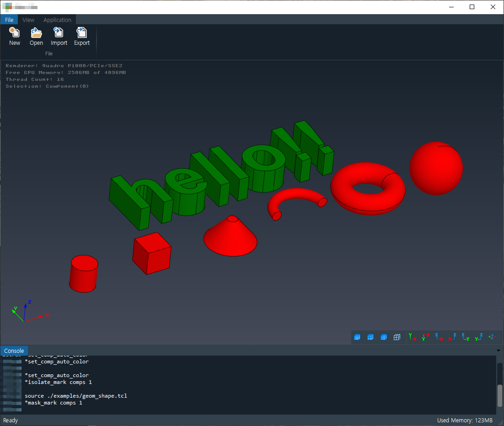Image resolution: width=504 pixels, height=426 pixels.
Task: Set view with Z up, Y right
Action: (466, 337)
